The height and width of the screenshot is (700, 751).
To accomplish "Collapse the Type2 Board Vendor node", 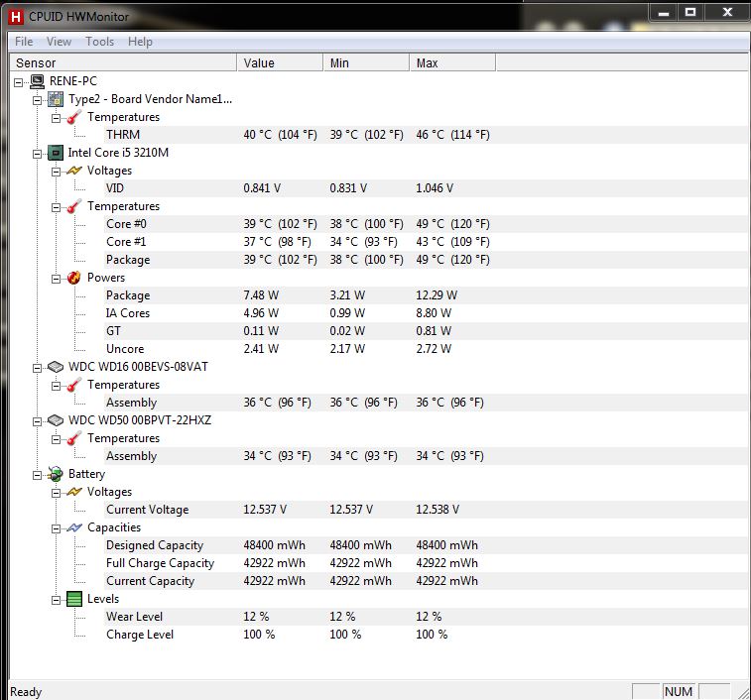I will coord(37,100).
